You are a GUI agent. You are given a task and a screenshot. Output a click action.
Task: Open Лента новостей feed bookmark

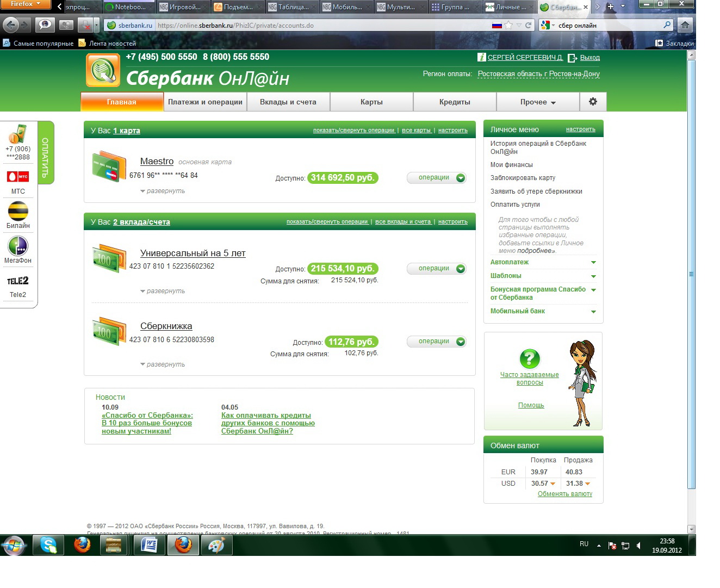coord(108,44)
